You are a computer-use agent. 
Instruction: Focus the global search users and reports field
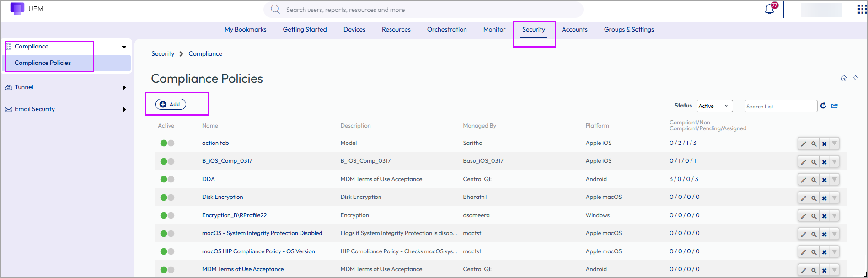[x=423, y=10]
